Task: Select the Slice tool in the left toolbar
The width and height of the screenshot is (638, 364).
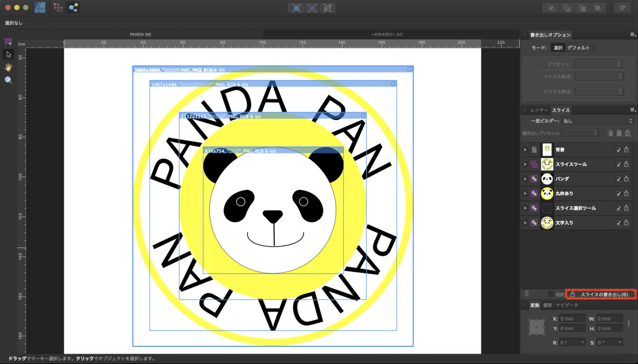Action: [x=8, y=41]
